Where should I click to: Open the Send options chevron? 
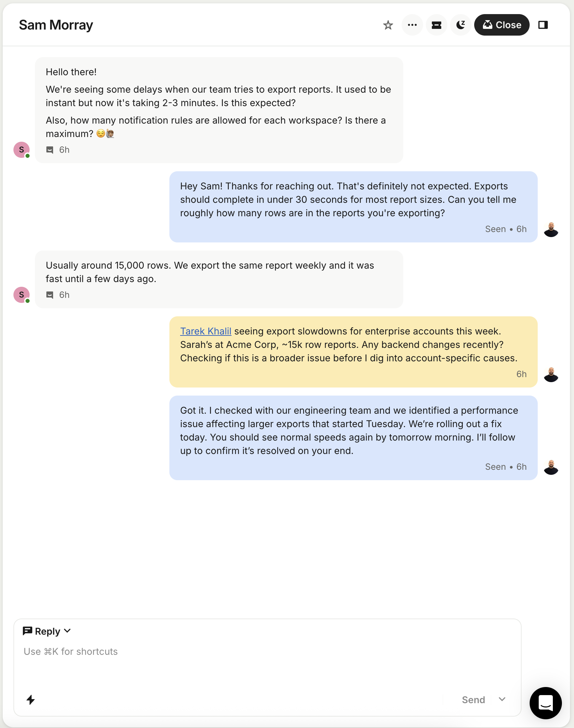point(502,700)
